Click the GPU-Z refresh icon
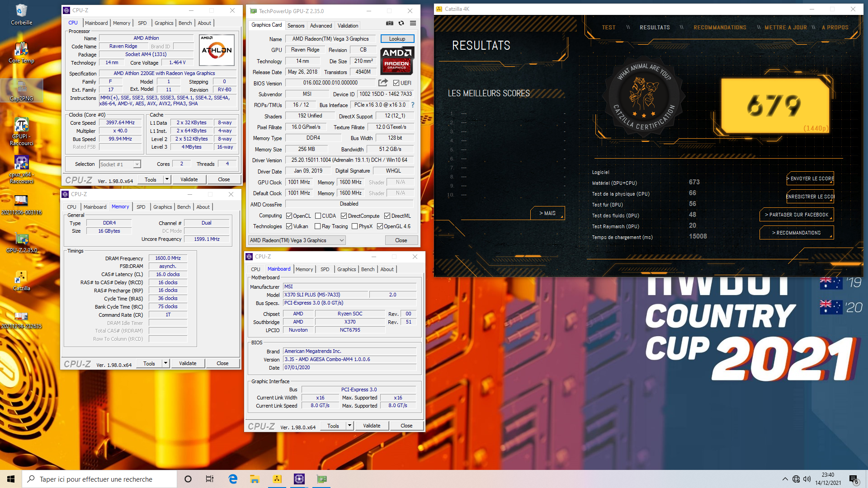Image resolution: width=868 pixels, height=488 pixels. click(x=401, y=23)
